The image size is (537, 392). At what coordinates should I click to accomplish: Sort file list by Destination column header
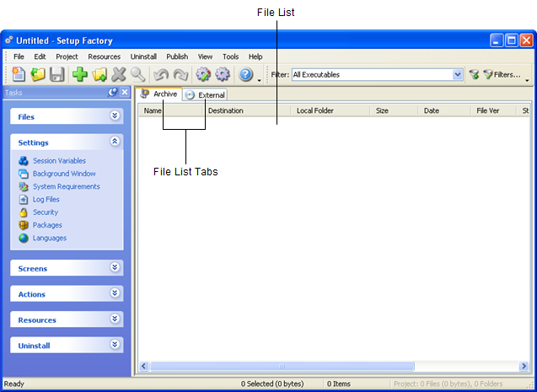226,110
